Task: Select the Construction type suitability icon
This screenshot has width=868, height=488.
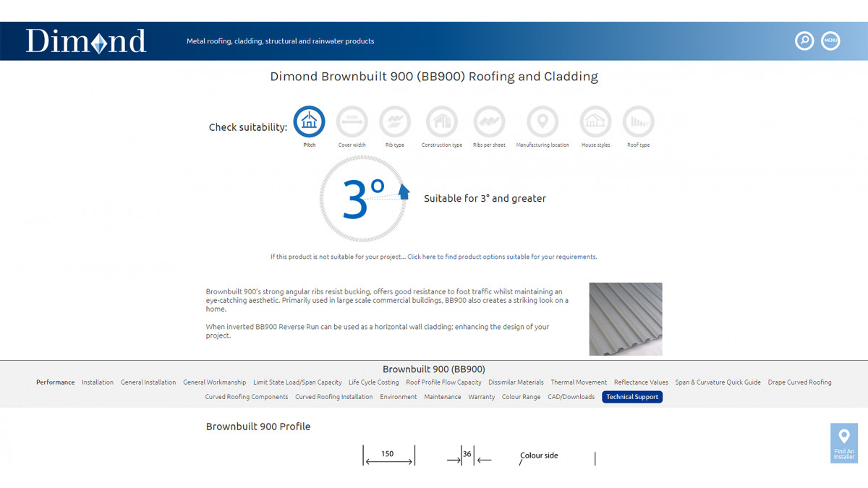Action: [442, 121]
